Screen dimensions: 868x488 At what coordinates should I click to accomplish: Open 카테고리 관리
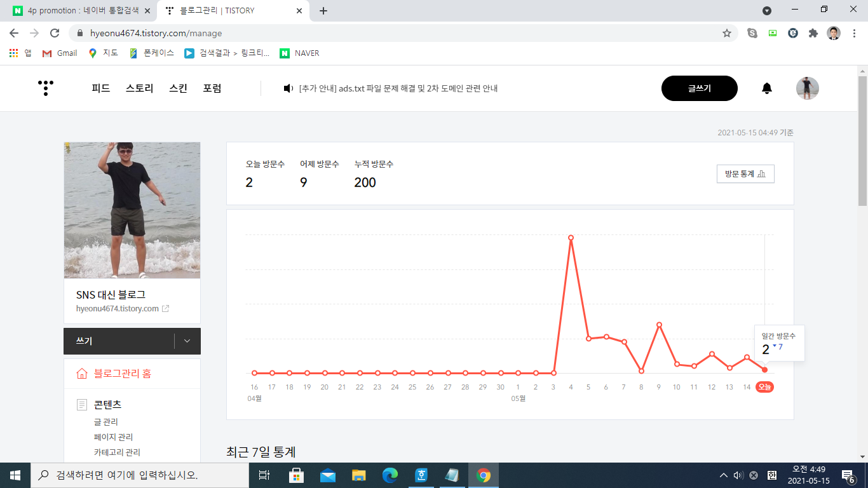tap(117, 452)
